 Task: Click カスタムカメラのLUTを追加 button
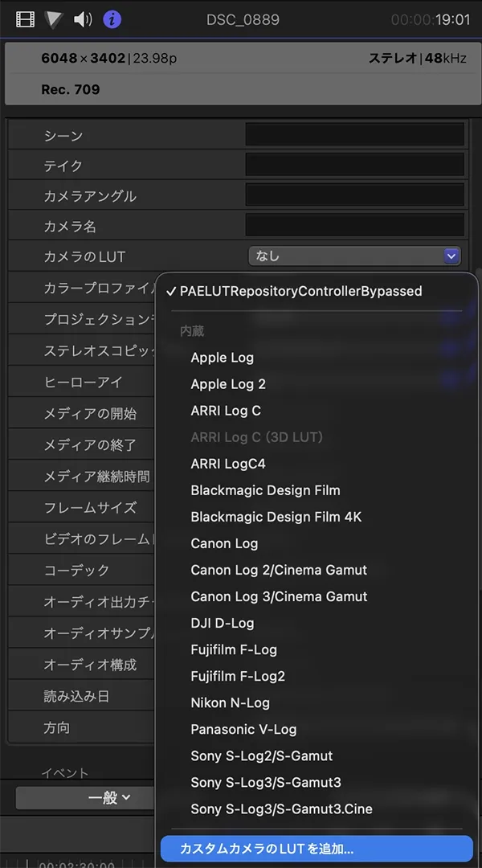coord(314,849)
